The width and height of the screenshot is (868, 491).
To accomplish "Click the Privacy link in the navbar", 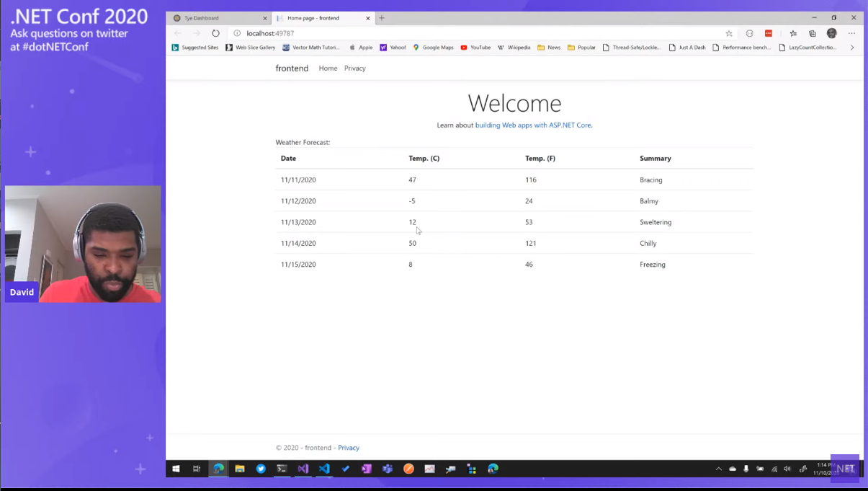I will (x=354, y=68).
